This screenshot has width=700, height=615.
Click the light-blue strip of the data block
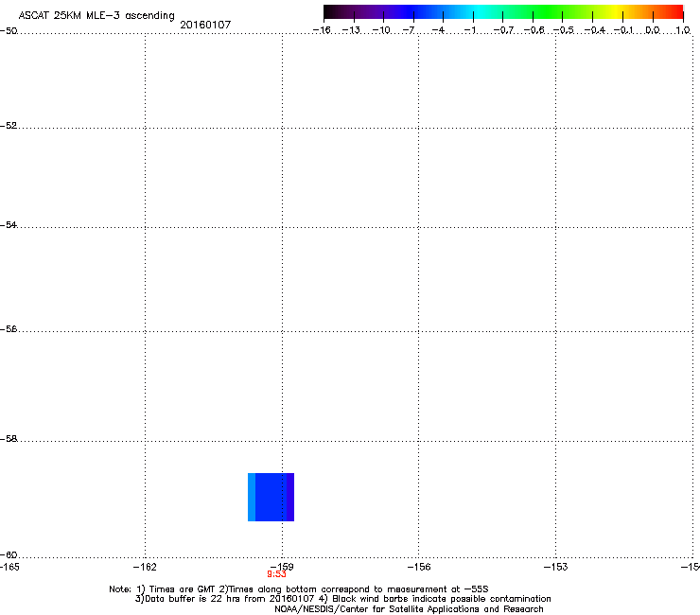coord(252,497)
